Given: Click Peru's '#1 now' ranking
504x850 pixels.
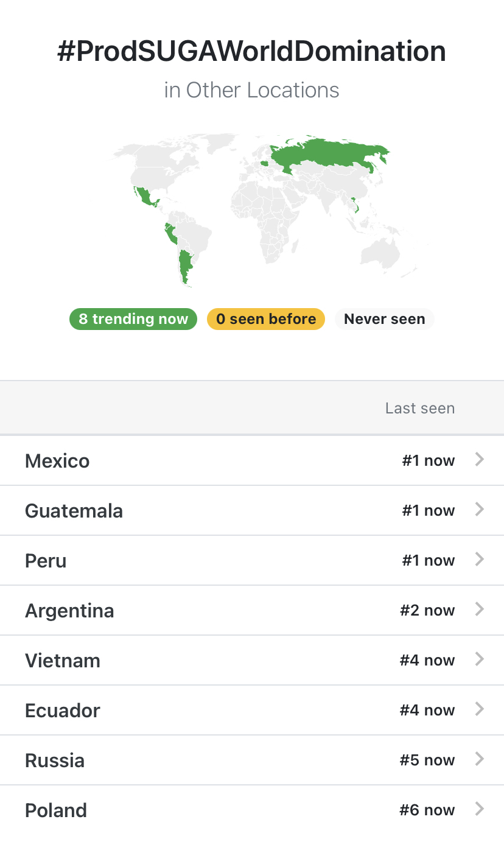Looking at the screenshot, I should [428, 561].
